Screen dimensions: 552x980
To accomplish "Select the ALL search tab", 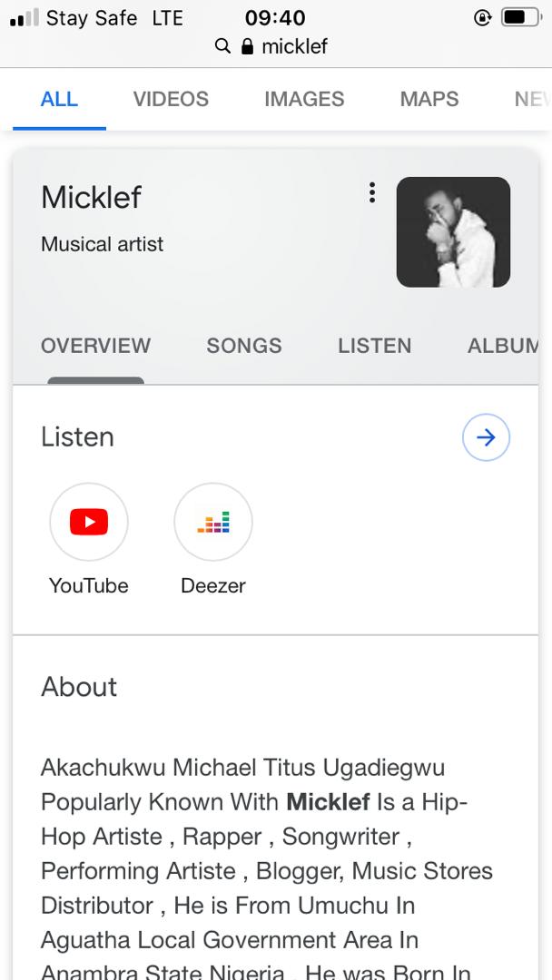I will tap(59, 99).
